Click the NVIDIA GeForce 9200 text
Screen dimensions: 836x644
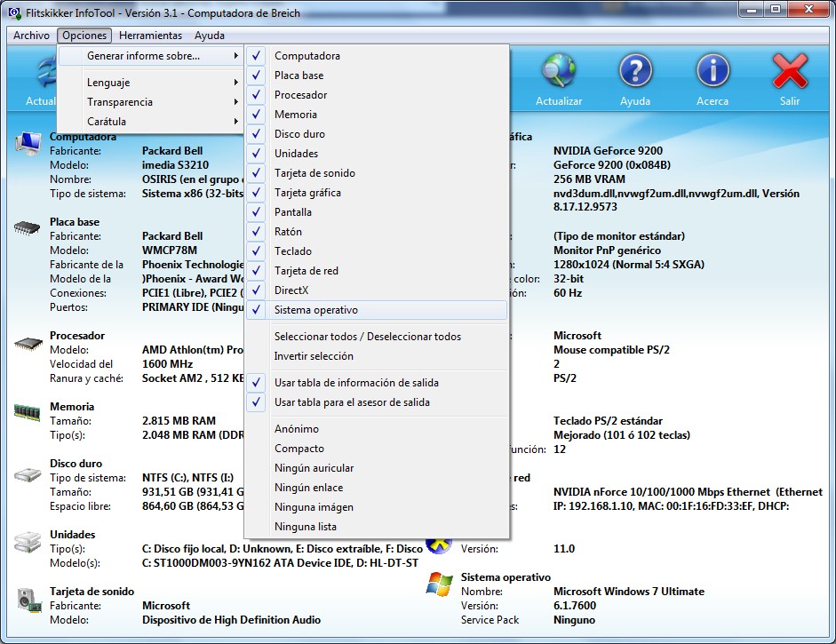608,150
